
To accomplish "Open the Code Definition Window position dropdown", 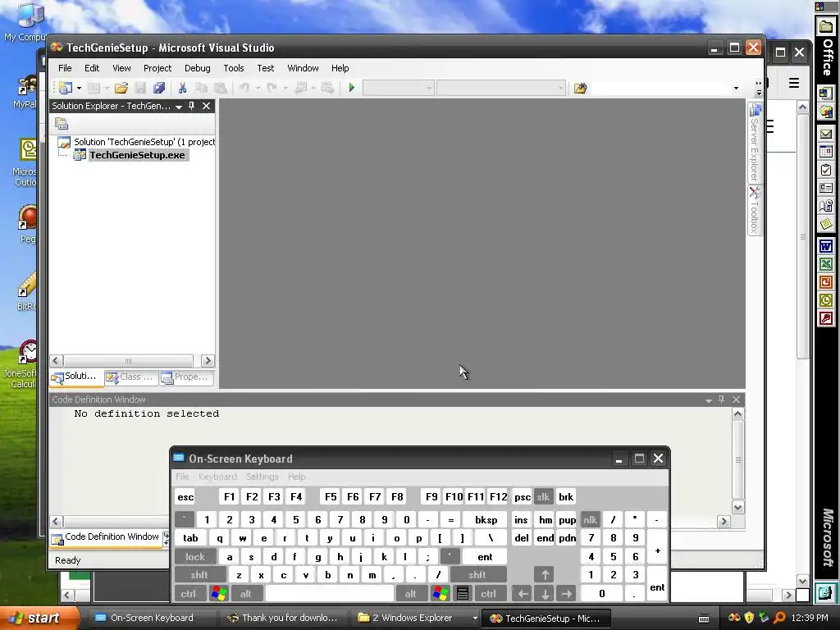I will pos(708,400).
